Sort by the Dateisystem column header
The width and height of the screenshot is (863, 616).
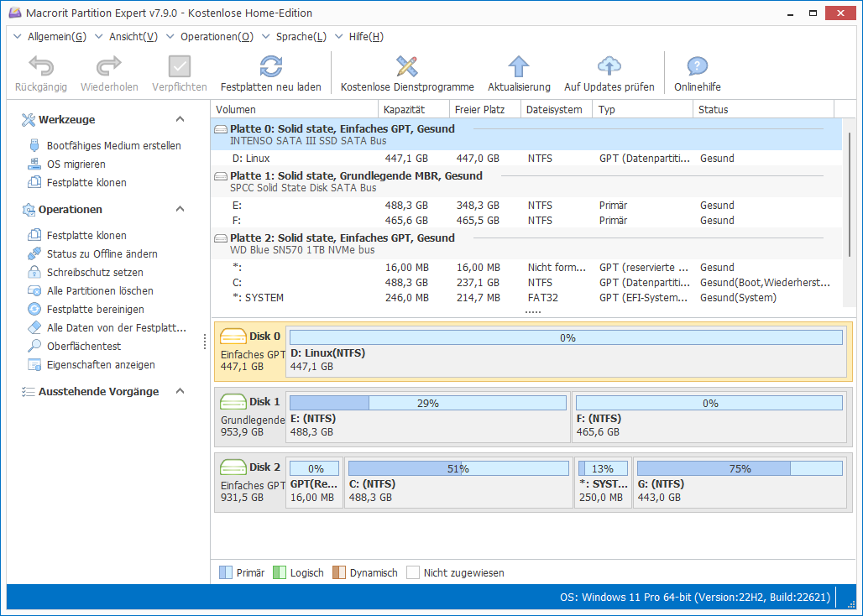point(557,109)
